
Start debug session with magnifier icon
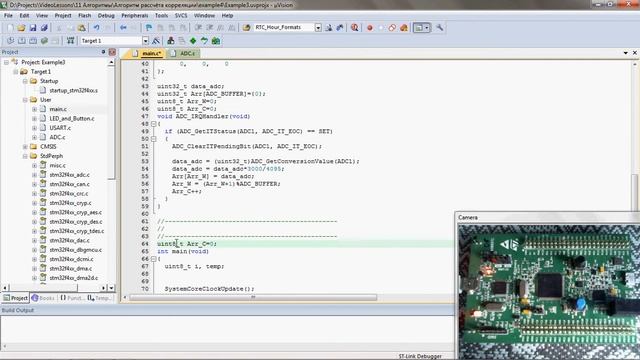tap(354, 28)
